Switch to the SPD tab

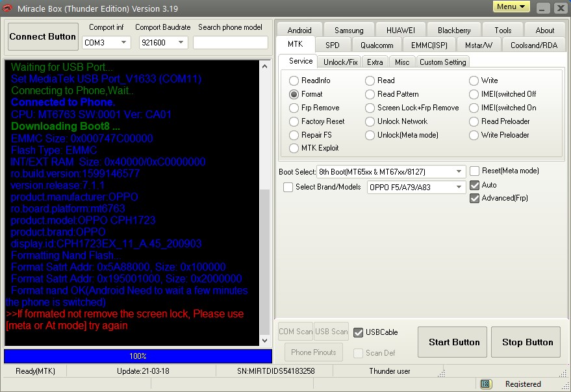tap(332, 45)
